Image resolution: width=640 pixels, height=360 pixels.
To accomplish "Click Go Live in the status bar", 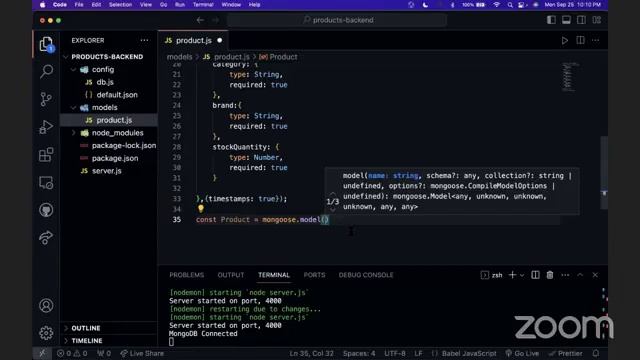I will (522, 353).
